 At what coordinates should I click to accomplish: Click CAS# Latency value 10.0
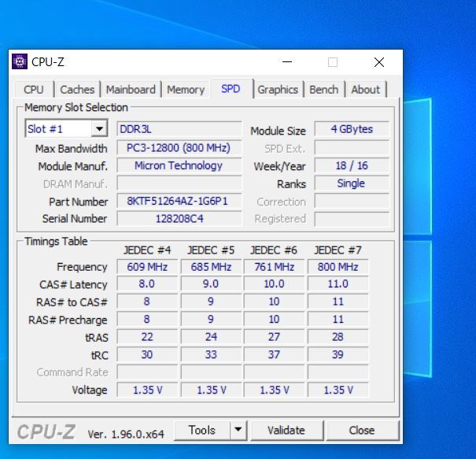274,283
